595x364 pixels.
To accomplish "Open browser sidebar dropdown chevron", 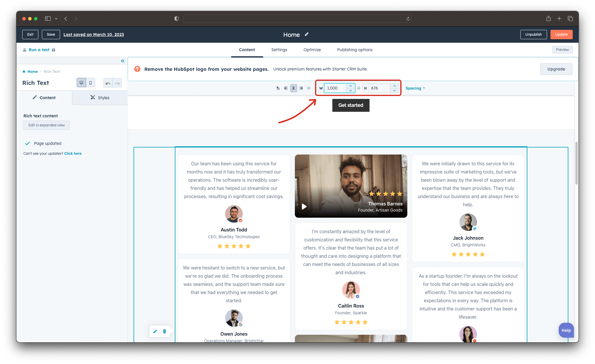I will 56,19.
